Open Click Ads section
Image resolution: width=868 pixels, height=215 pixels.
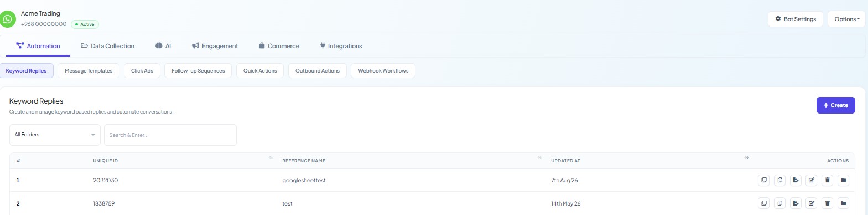pos(142,71)
